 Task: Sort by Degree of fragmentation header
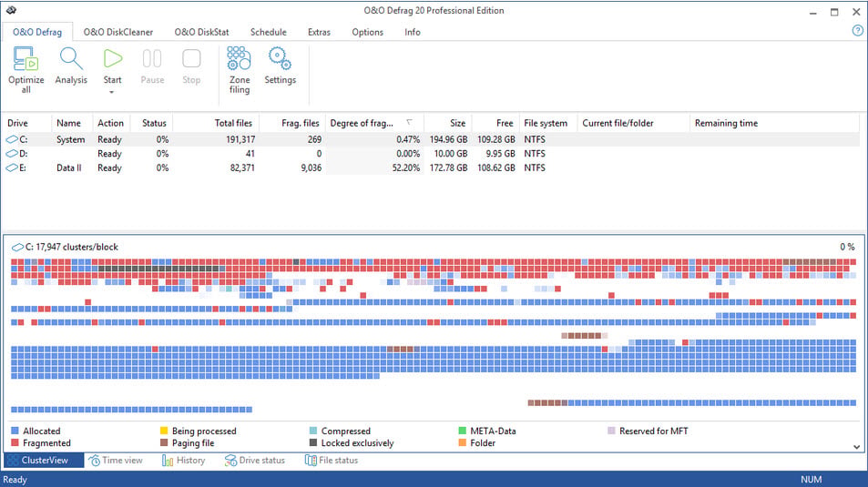pyautogui.click(x=374, y=123)
